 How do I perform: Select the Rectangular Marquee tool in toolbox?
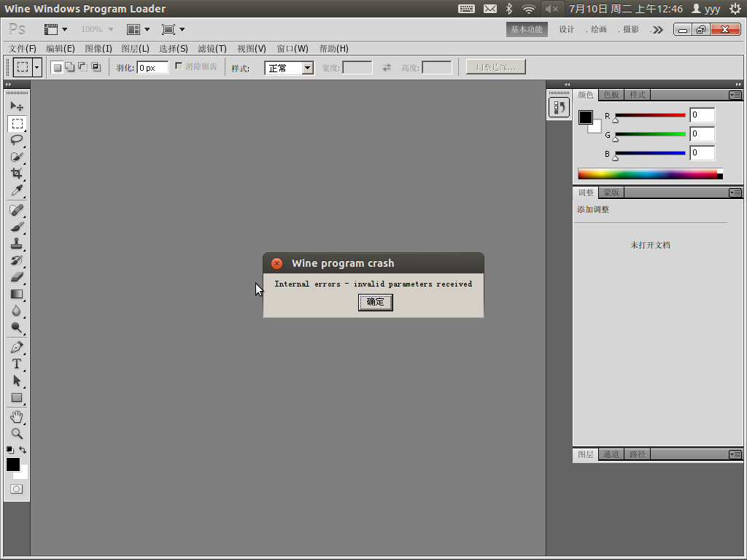click(x=17, y=124)
